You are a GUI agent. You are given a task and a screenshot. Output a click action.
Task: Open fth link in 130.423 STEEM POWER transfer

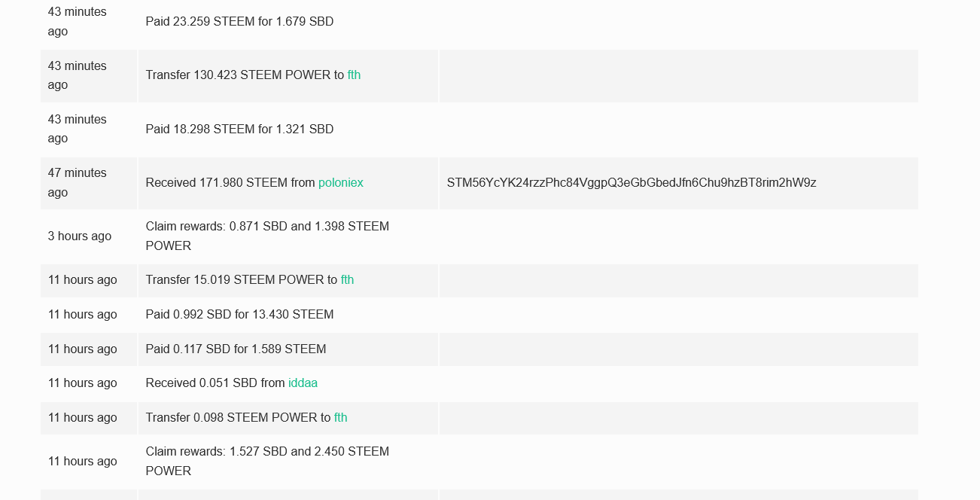pyautogui.click(x=354, y=75)
